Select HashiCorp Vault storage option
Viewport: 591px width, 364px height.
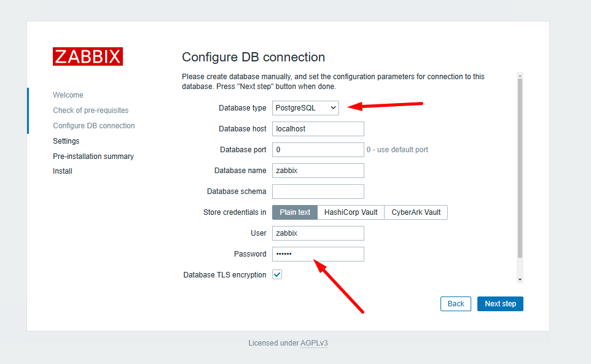pos(351,212)
